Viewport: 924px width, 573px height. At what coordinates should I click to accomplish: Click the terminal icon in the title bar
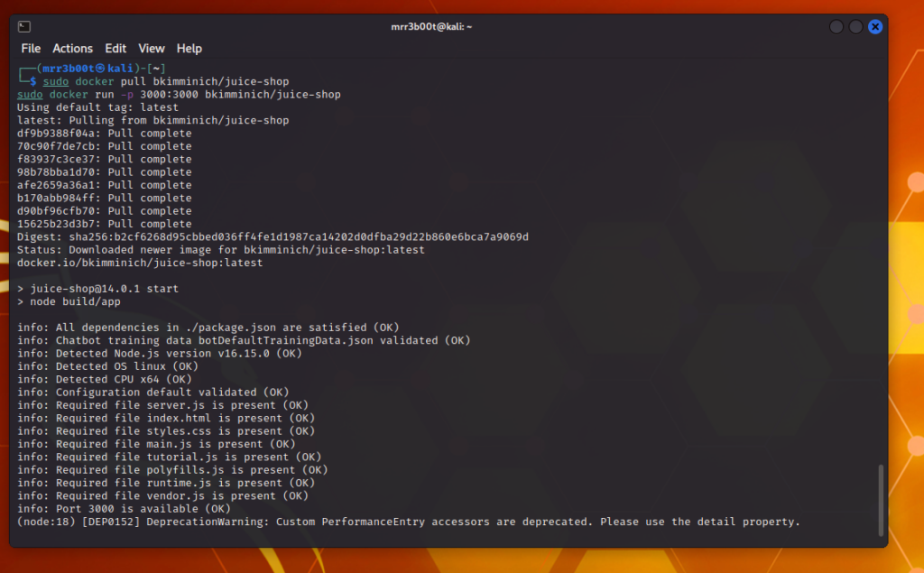click(x=24, y=26)
